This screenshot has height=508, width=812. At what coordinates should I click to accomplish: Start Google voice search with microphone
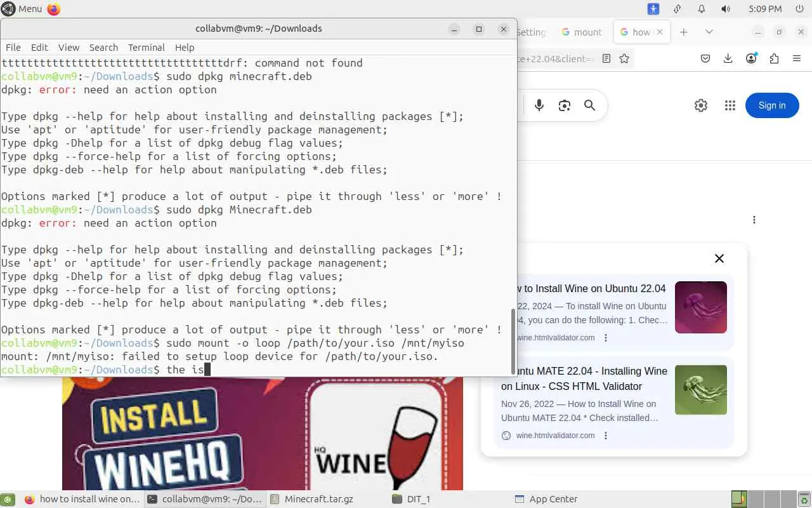pos(539,105)
